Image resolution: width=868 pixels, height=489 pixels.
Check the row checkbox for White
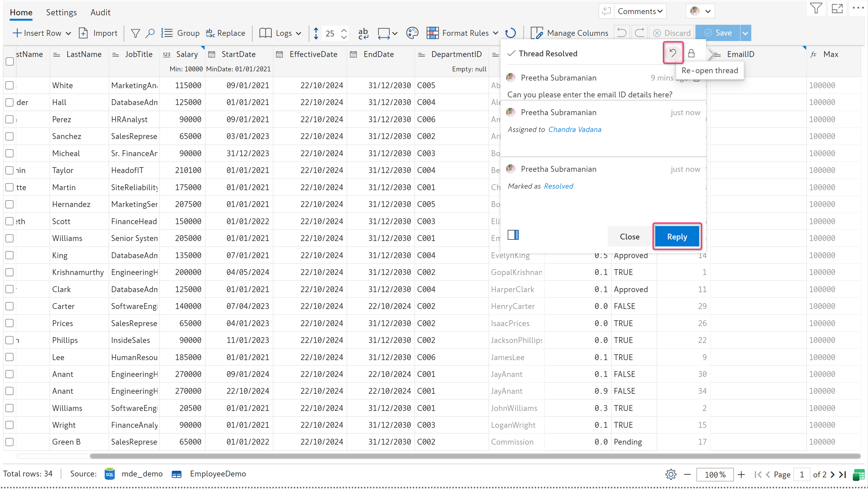tap(10, 85)
